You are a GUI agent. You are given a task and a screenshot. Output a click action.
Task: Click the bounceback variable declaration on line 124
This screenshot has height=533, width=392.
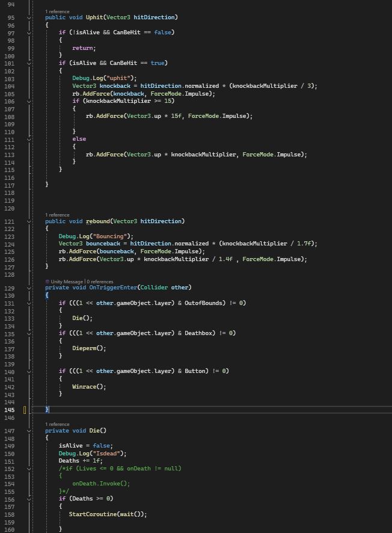109,244
